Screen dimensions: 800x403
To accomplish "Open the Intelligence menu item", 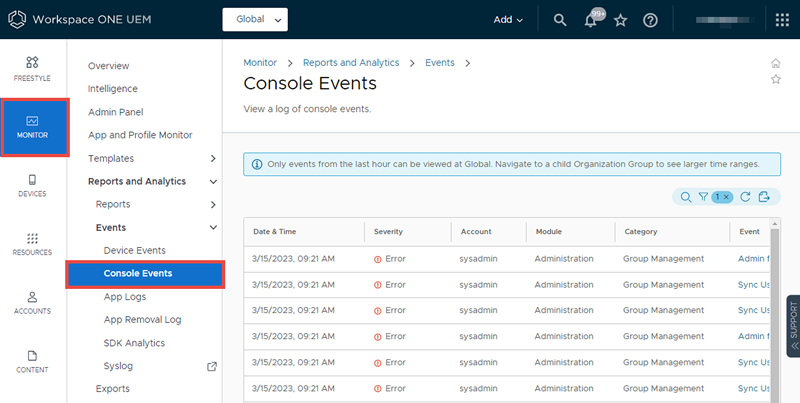I will pyautogui.click(x=112, y=89).
